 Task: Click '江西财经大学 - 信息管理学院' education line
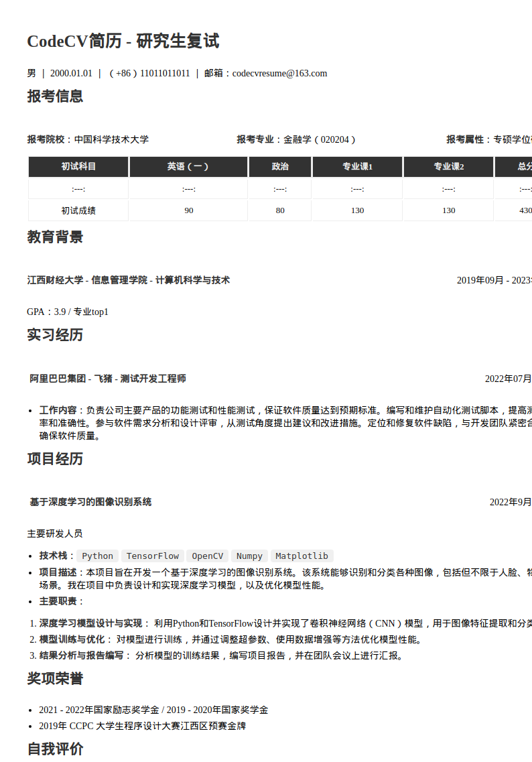(128, 280)
